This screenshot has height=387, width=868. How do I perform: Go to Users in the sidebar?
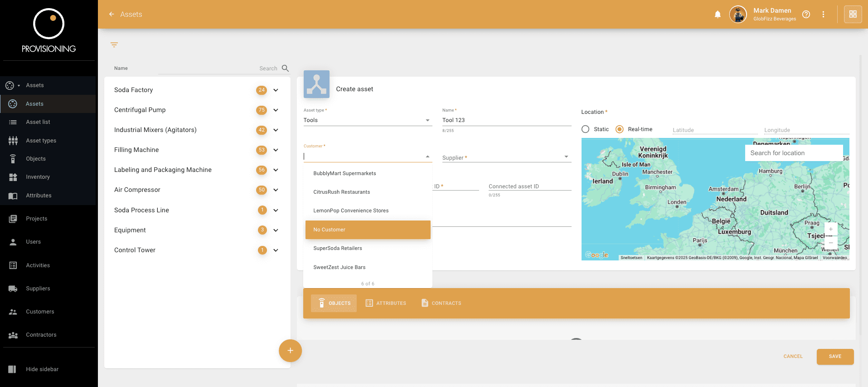[x=48, y=242]
